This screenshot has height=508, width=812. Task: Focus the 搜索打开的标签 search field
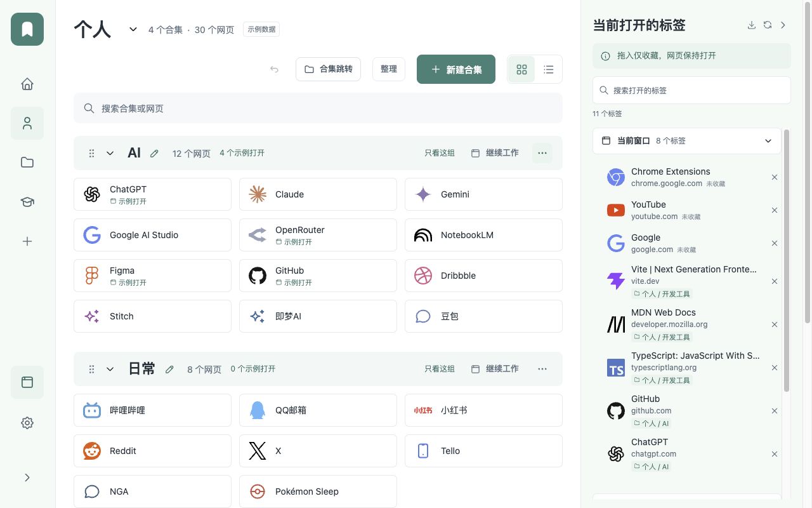691,90
